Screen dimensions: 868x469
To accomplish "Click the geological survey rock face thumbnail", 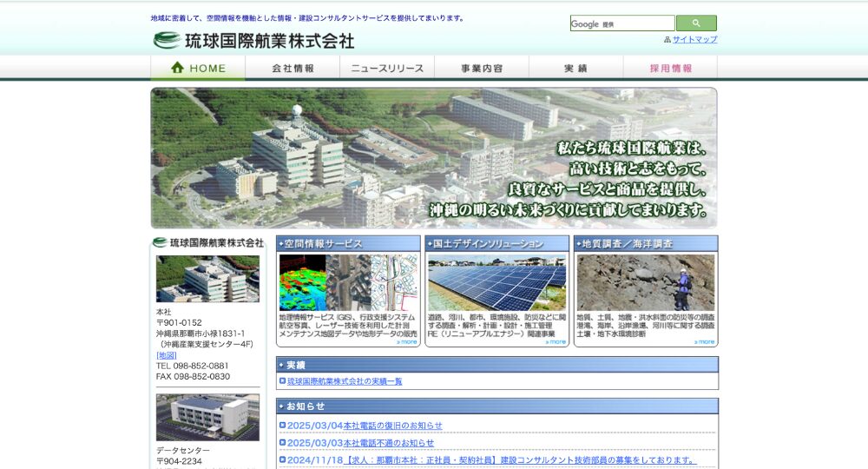I will [x=646, y=282].
